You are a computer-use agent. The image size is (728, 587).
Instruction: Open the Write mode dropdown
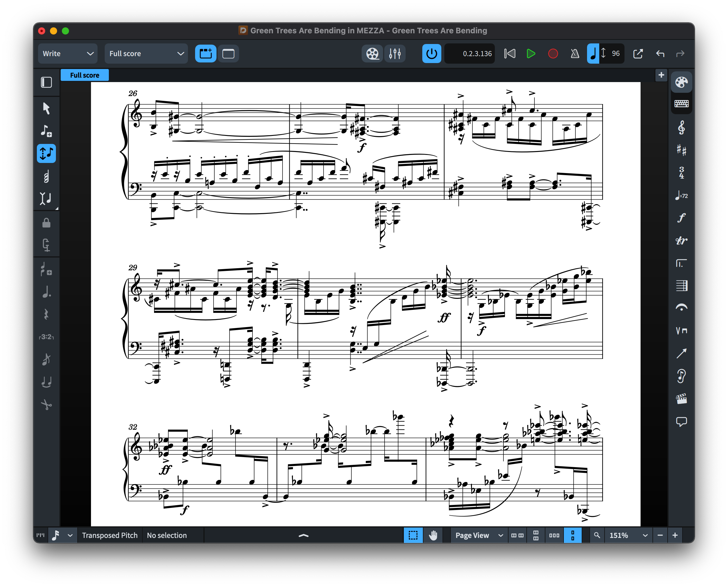[68, 54]
